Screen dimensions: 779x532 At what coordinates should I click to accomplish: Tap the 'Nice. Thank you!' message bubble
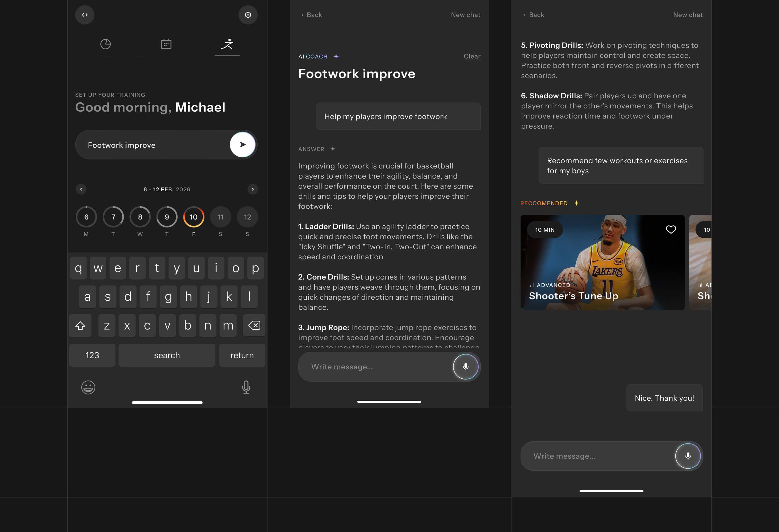pos(664,398)
